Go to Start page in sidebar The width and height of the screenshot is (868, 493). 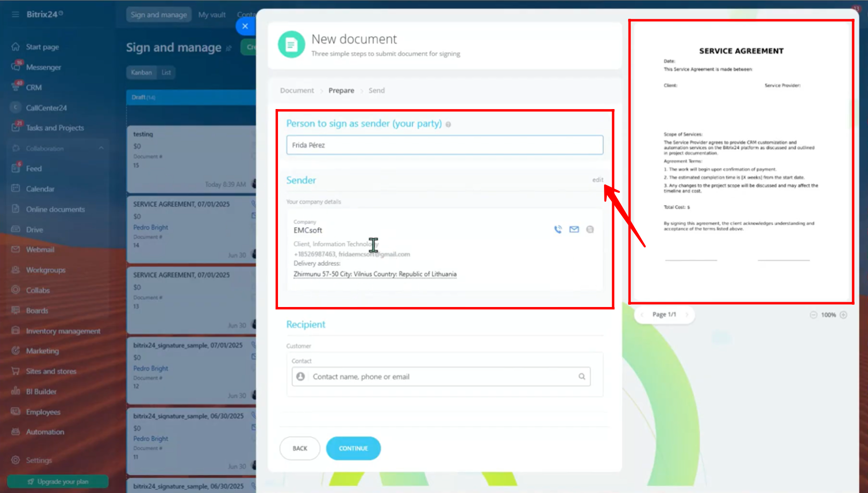point(42,47)
